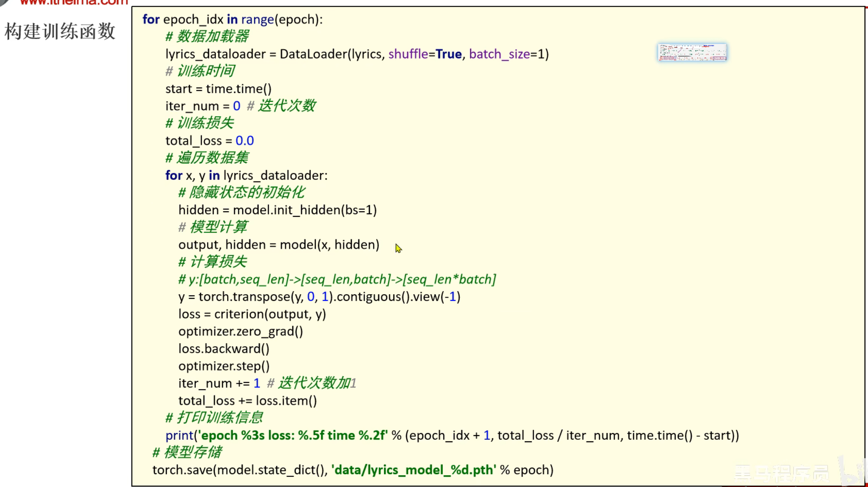Click the 'total_loss = 0.0' line
This screenshot has width=868, height=487.
coord(209,141)
